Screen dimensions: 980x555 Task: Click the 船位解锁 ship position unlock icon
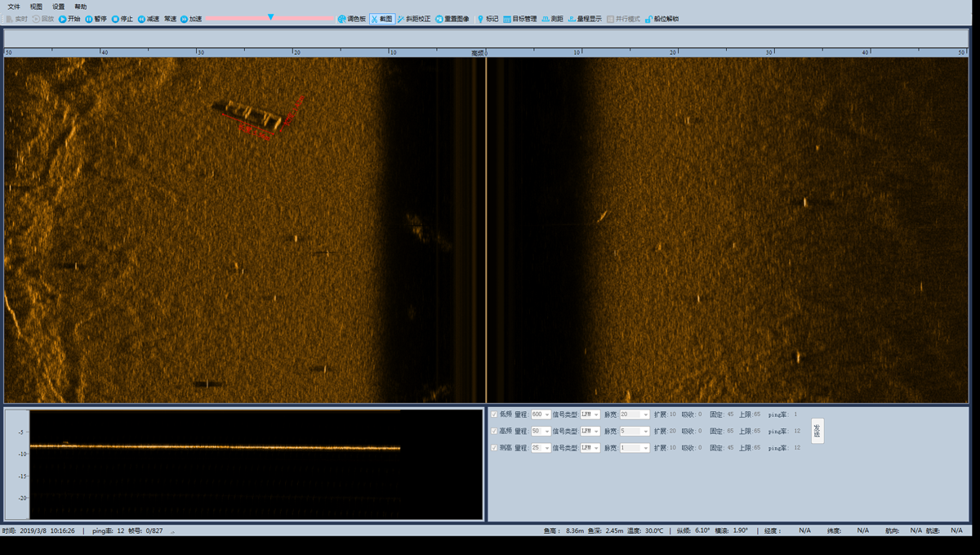pos(649,19)
